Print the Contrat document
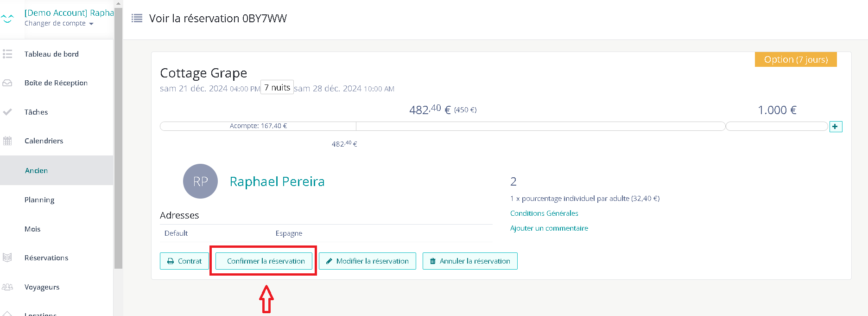 pos(184,261)
